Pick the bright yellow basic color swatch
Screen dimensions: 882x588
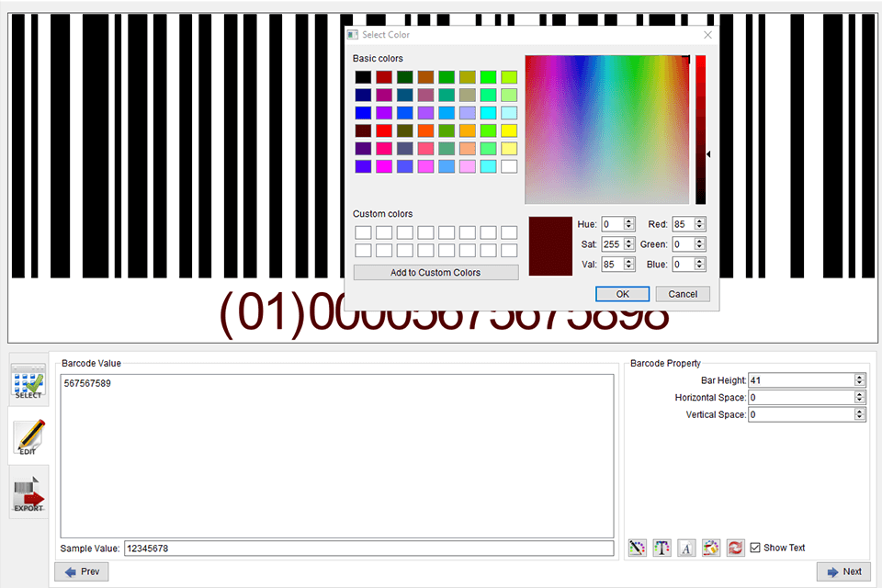click(x=508, y=130)
